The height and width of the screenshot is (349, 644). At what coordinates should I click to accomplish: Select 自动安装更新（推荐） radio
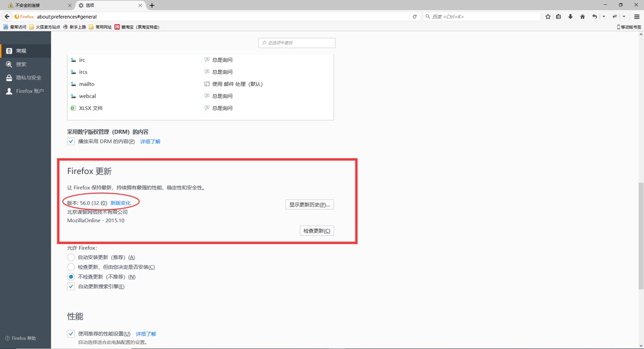(71, 257)
